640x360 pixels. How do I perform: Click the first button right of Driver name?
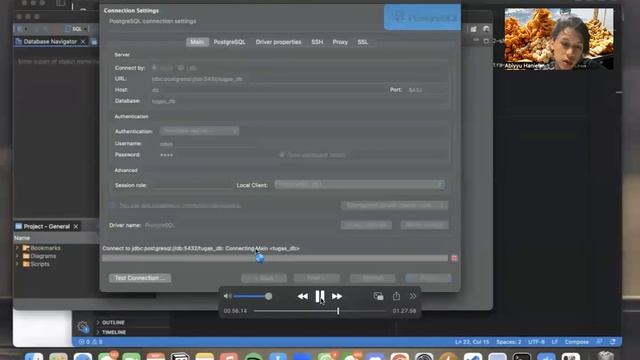coord(366,225)
